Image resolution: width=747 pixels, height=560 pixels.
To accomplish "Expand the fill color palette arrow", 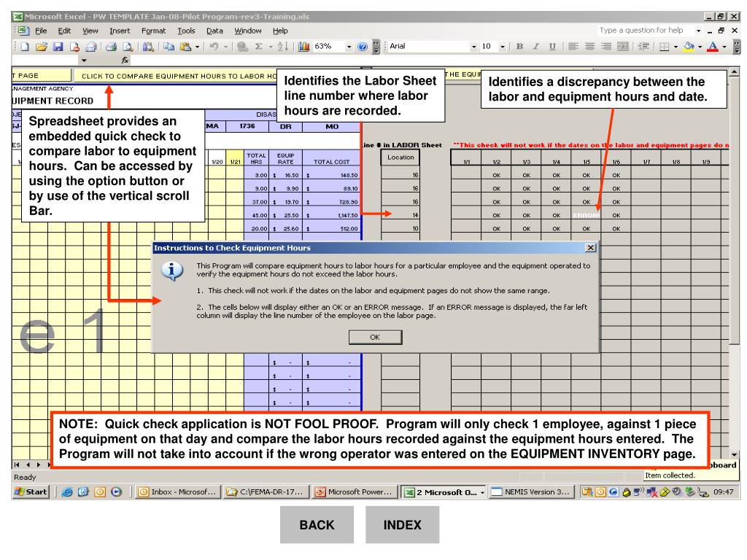I will click(x=700, y=47).
